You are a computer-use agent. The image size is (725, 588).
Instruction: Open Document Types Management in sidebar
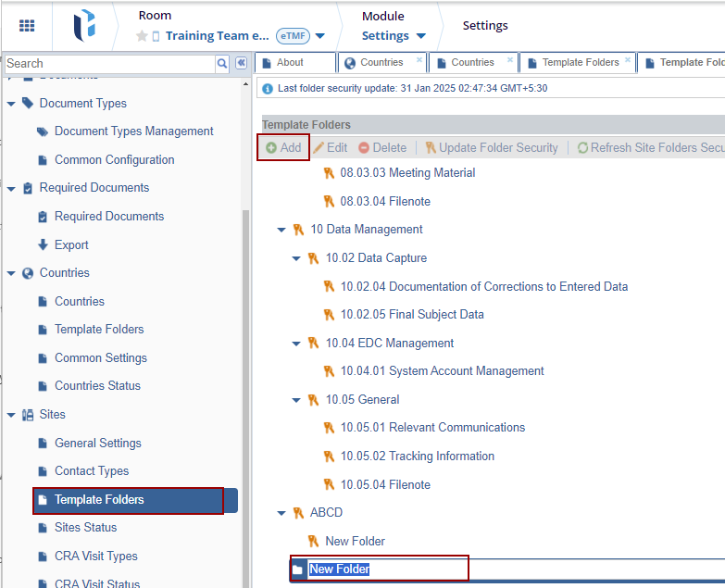133,131
